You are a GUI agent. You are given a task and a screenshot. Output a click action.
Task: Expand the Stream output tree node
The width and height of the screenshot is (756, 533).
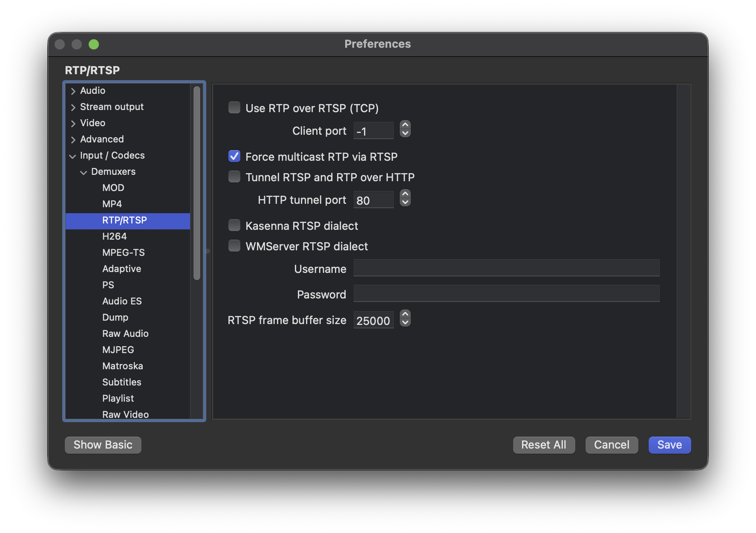[73, 107]
